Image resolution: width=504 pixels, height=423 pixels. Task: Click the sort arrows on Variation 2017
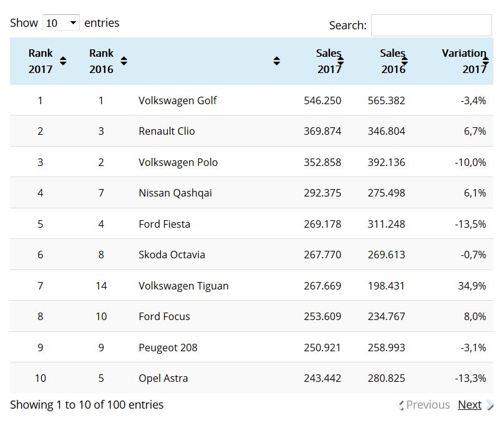pyautogui.click(x=485, y=61)
